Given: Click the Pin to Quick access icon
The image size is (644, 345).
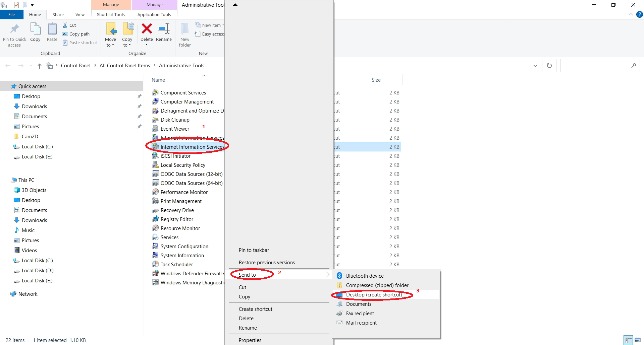Looking at the screenshot, I should (14, 29).
